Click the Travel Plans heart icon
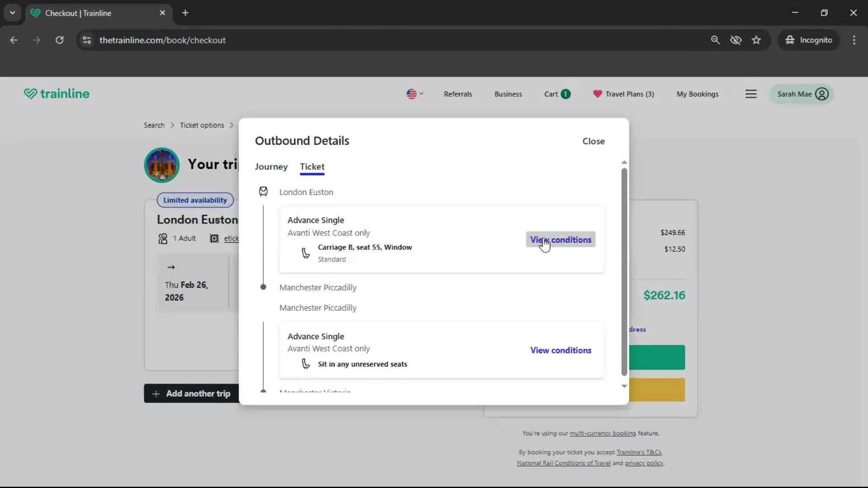The height and width of the screenshot is (488, 868). 597,94
